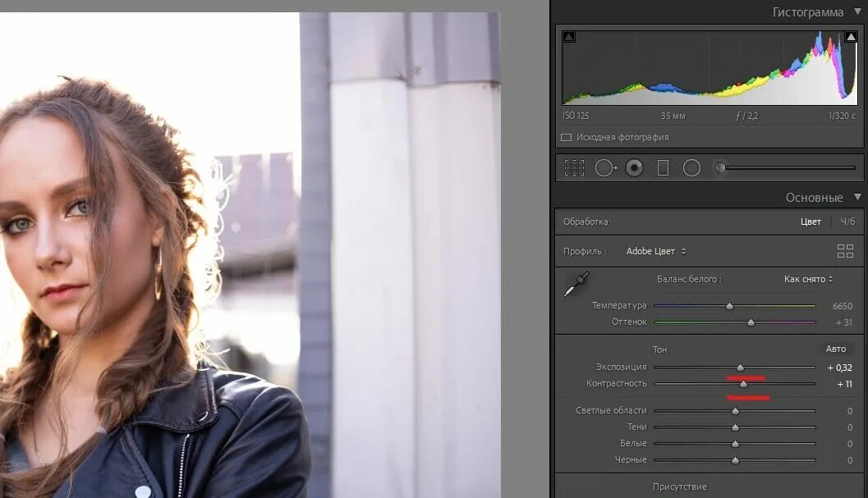This screenshot has width=868, height=498.
Task: Click the Тени slider handle
Action: coord(735,427)
